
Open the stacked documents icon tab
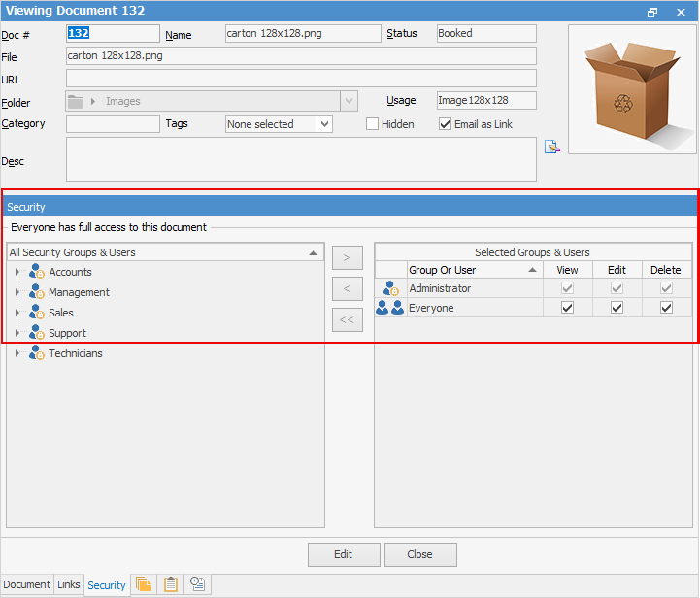[x=144, y=584]
